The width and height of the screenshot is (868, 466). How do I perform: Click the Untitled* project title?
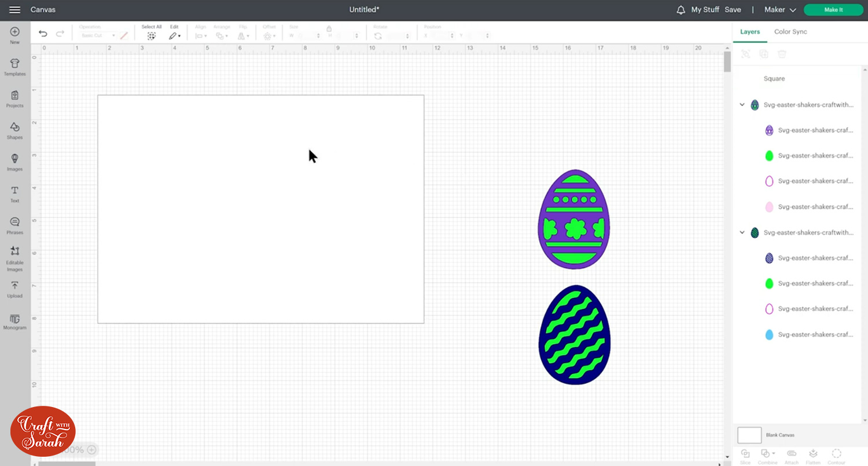coord(364,10)
